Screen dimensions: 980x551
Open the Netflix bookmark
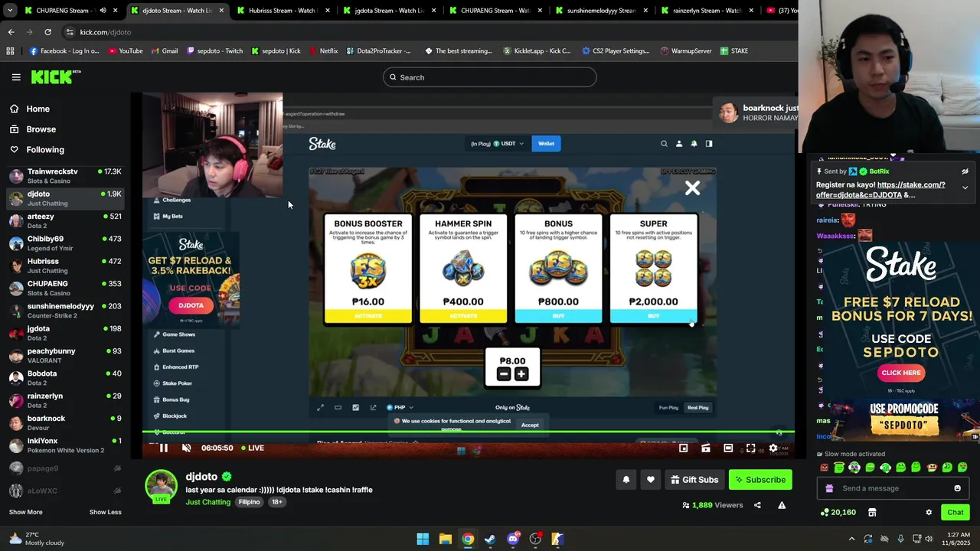(323, 51)
